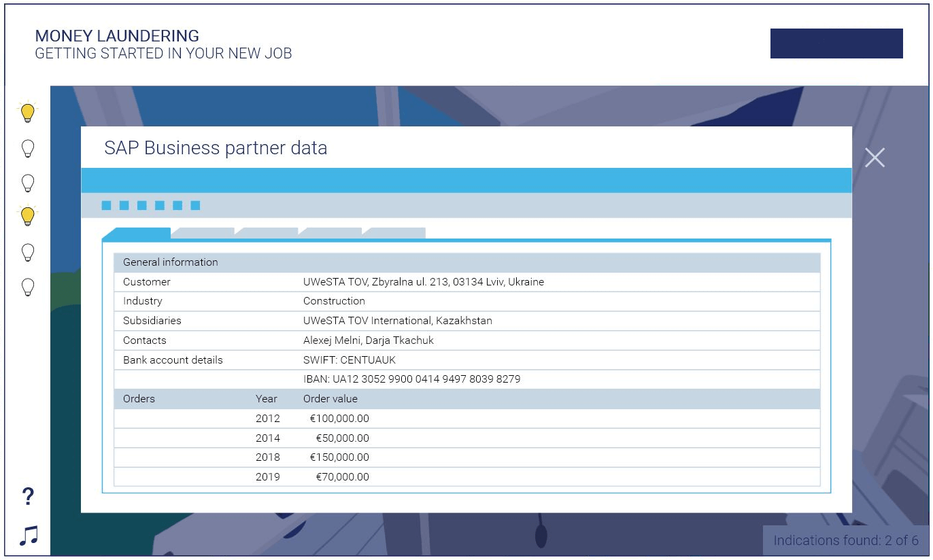Click the 'Order value' column header
This screenshot has height=560, width=933.
[x=330, y=399]
